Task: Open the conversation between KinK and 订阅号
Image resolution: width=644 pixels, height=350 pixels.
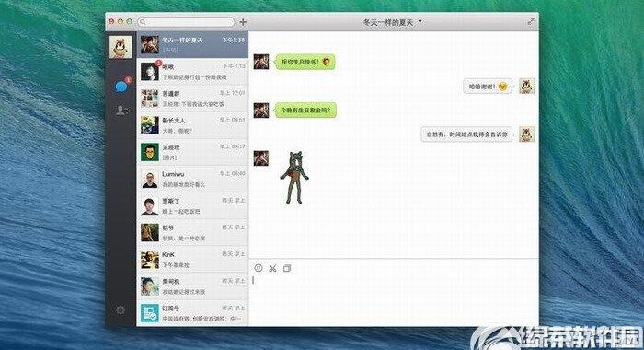Action: click(x=192, y=286)
